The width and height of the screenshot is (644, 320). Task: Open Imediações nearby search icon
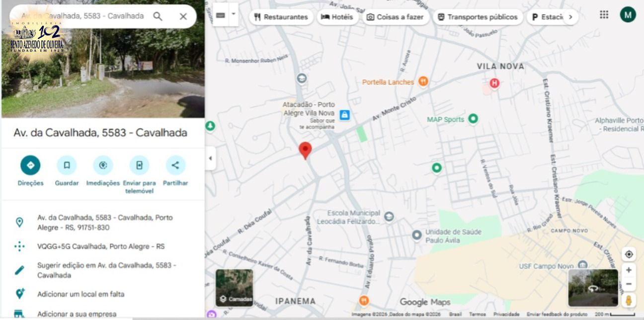click(x=103, y=165)
